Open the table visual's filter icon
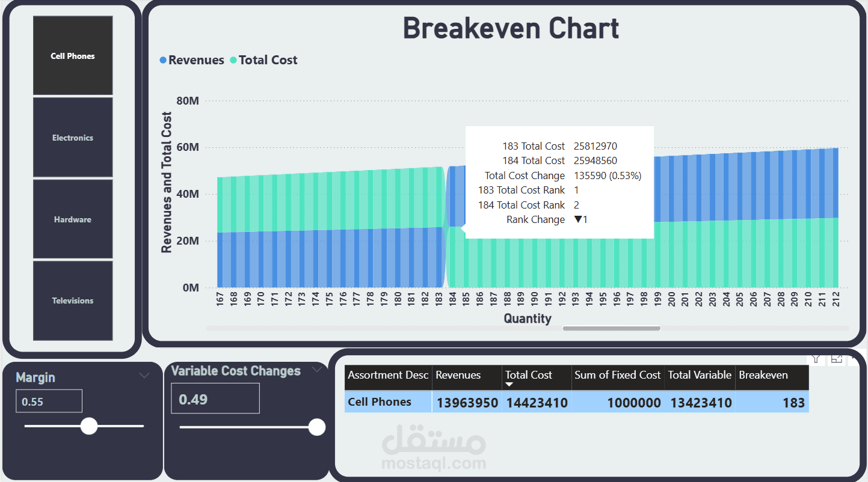 (x=816, y=359)
